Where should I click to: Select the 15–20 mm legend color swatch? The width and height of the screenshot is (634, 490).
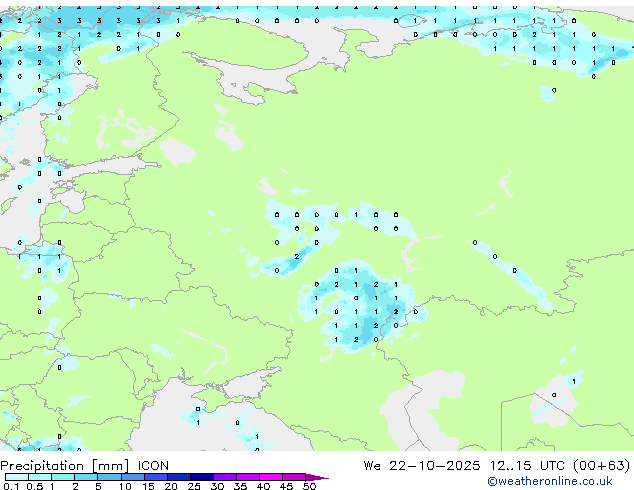[155, 477]
